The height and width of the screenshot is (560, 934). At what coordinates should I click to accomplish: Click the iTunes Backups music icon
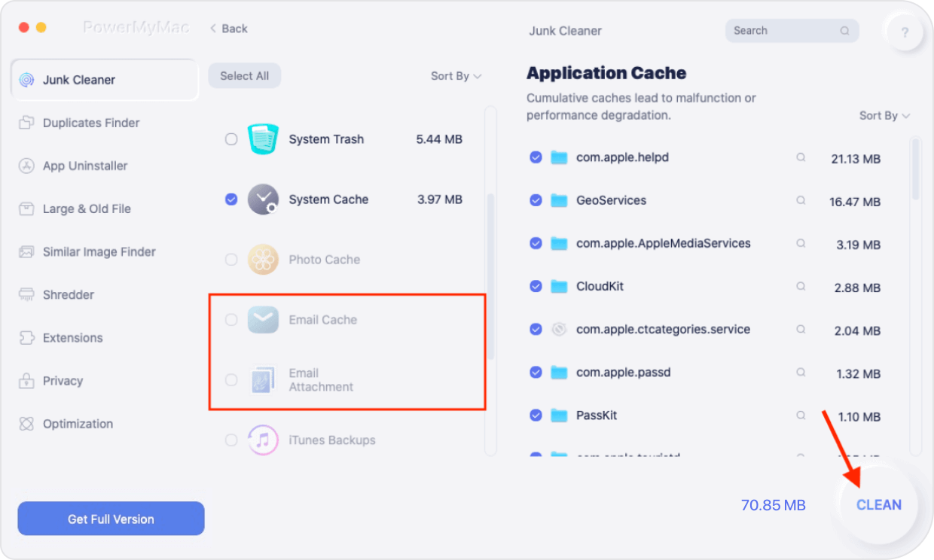(x=263, y=440)
